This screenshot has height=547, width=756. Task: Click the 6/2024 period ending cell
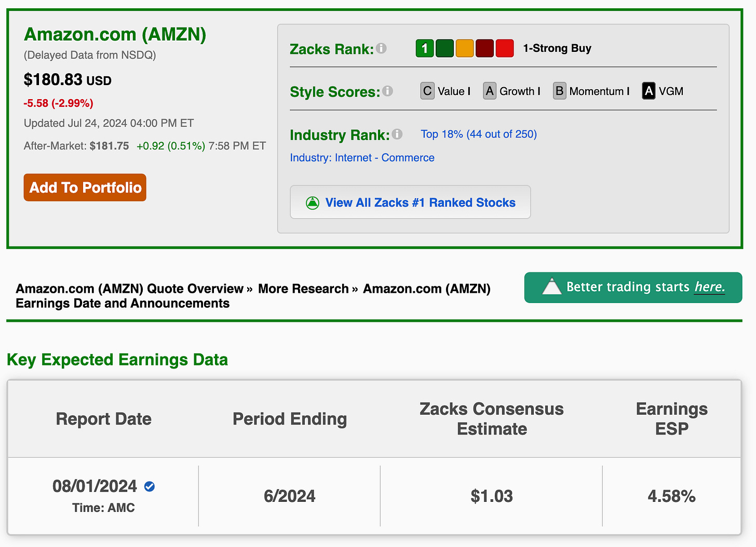289,496
